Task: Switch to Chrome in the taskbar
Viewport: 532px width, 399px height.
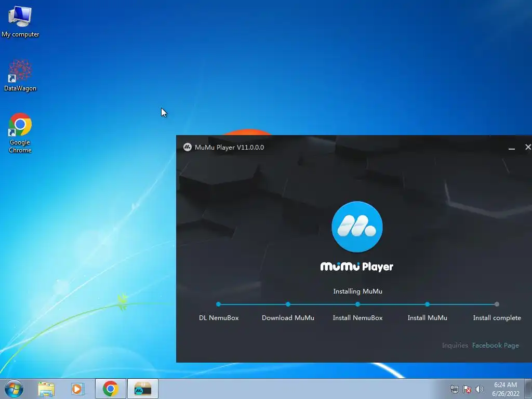Action: 111,389
